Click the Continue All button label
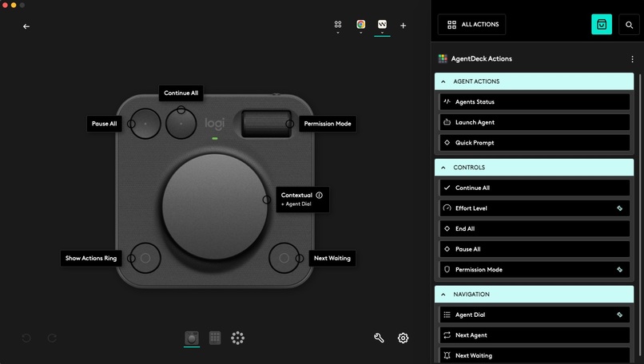This screenshot has height=364, width=644. click(181, 93)
